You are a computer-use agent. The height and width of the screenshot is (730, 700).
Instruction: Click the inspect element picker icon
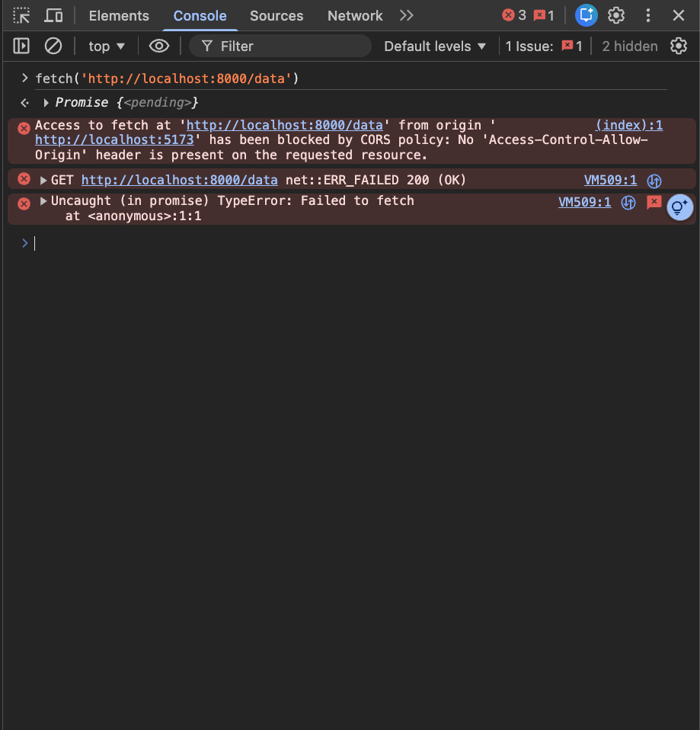(21, 15)
